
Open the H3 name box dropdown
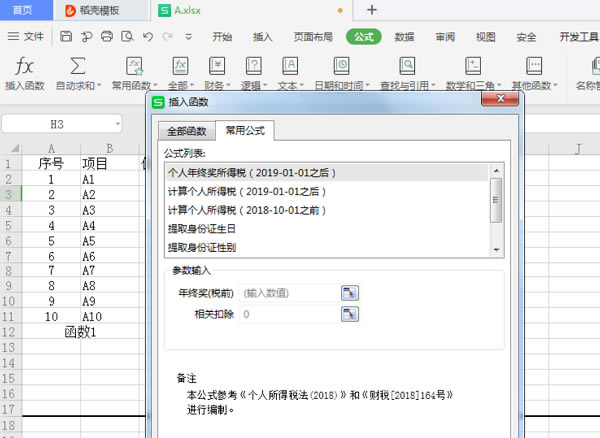(x=117, y=125)
